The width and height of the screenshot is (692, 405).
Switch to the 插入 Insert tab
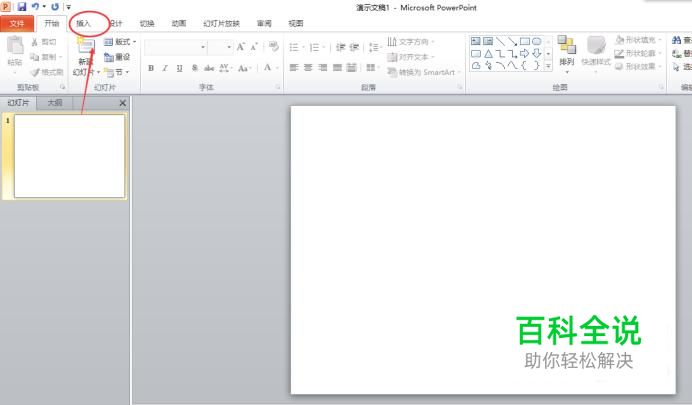(x=83, y=23)
